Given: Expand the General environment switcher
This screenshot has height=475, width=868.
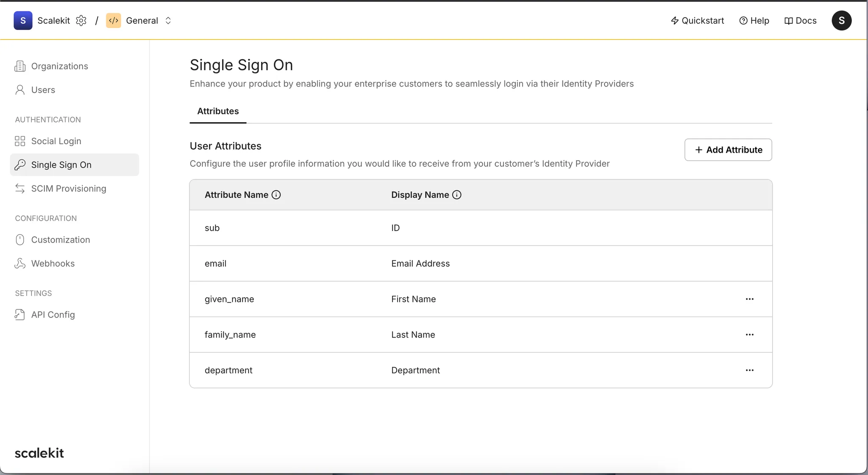Looking at the screenshot, I should point(168,20).
